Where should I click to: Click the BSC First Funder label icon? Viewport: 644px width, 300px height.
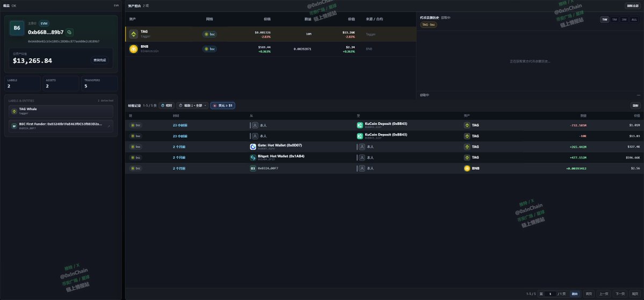click(x=15, y=126)
